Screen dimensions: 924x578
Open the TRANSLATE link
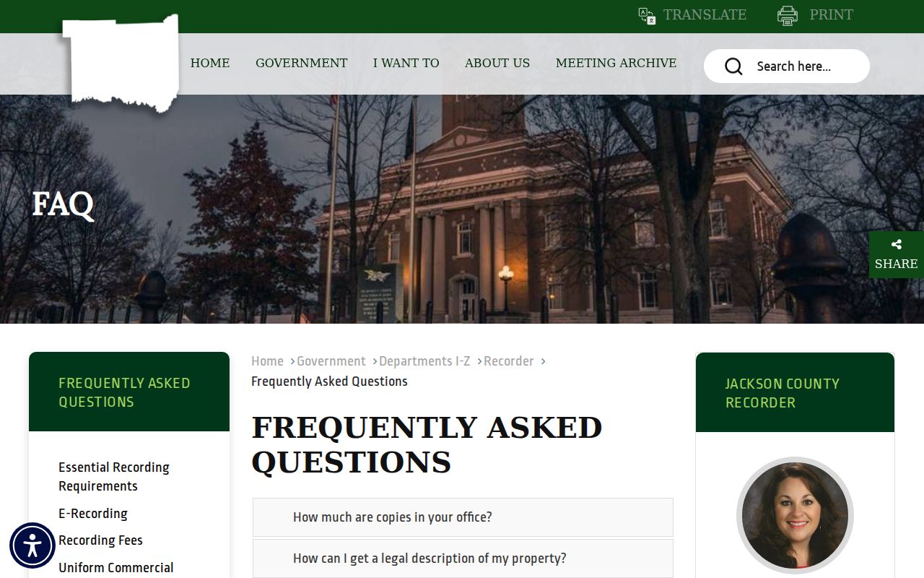(705, 15)
